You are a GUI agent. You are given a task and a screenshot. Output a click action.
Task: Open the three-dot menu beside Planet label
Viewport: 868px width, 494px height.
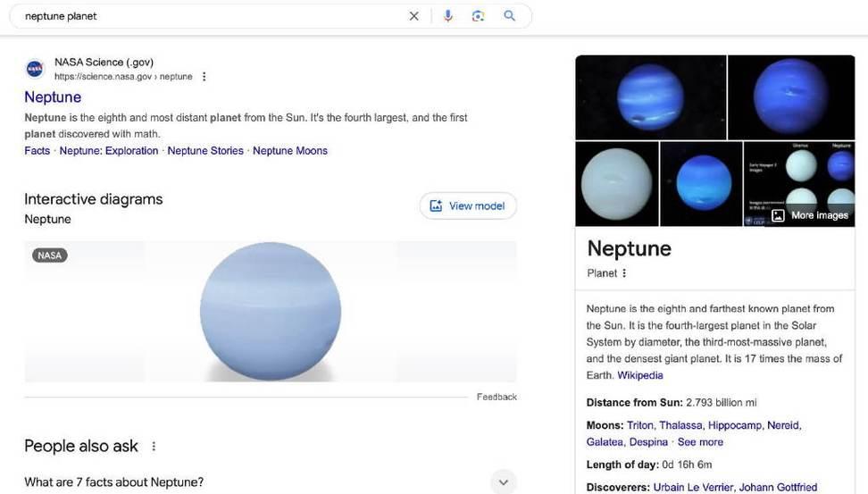624,273
